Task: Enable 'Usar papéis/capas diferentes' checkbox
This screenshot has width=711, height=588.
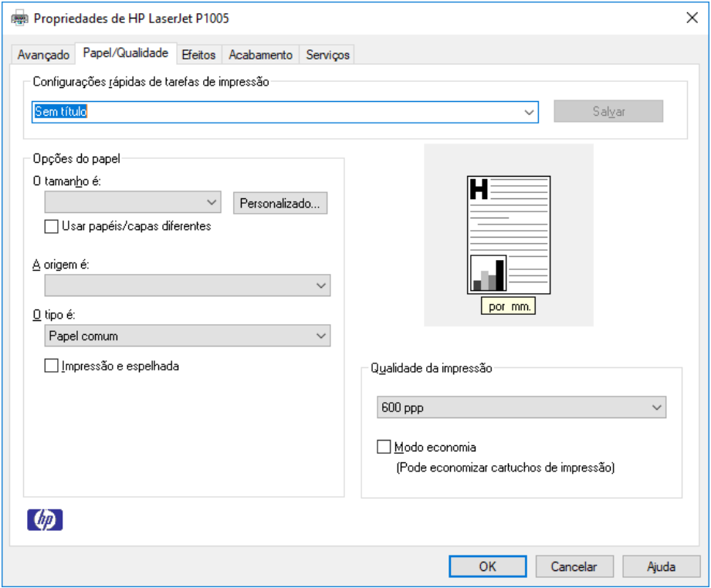Action: point(51,226)
